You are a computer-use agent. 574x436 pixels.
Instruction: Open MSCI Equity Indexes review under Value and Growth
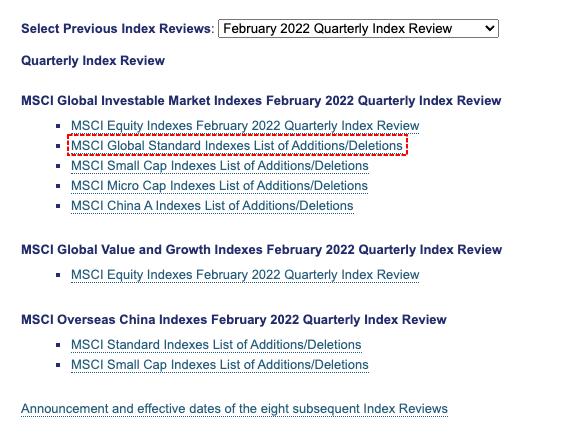coord(245,275)
